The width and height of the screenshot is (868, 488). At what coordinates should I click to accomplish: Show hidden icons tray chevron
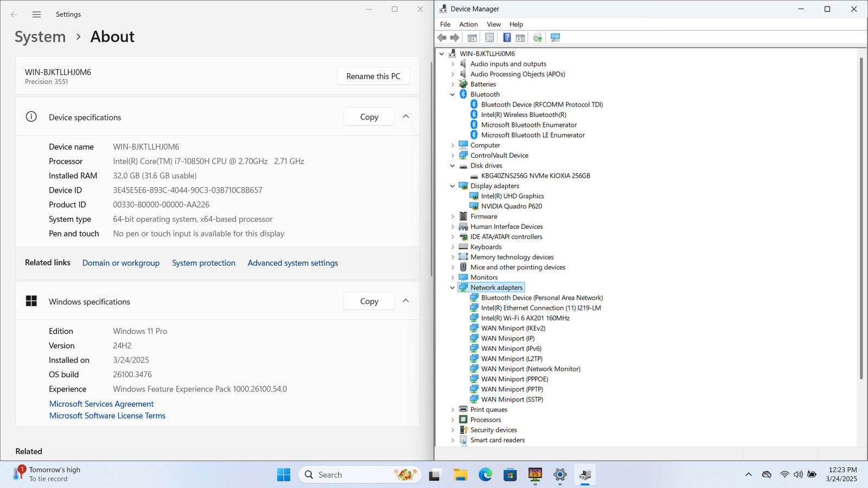[x=749, y=474]
